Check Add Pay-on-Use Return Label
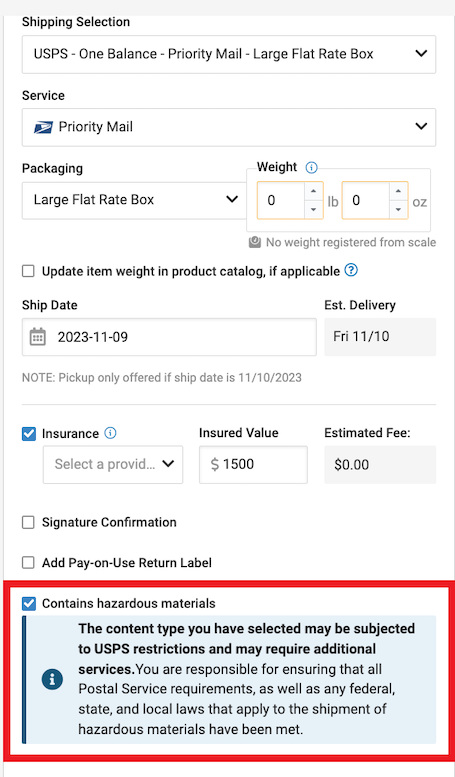 28,563
